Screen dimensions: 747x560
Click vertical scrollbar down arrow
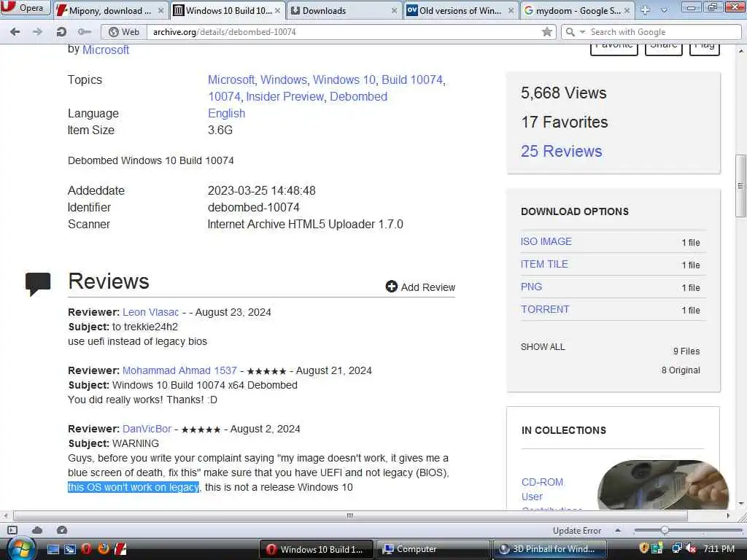coord(741,503)
